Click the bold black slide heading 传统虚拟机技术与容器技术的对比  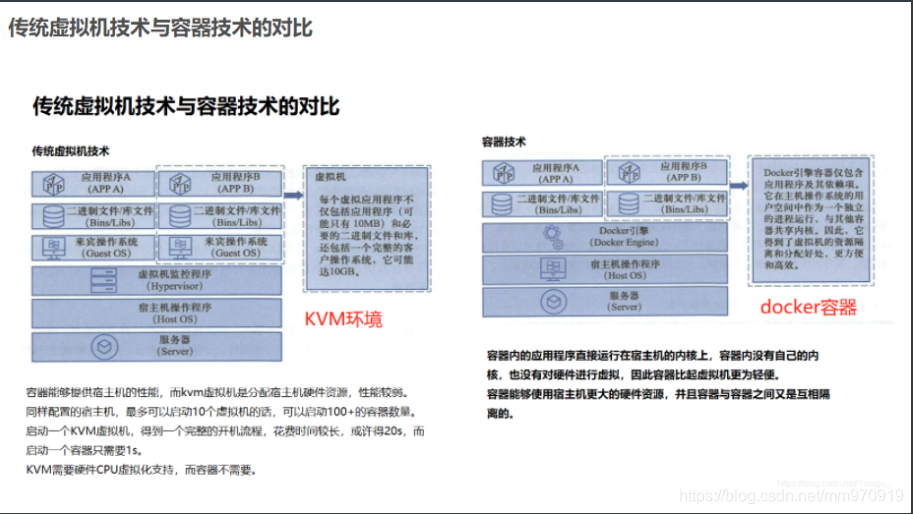pyautogui.click(x=186, y=106)
